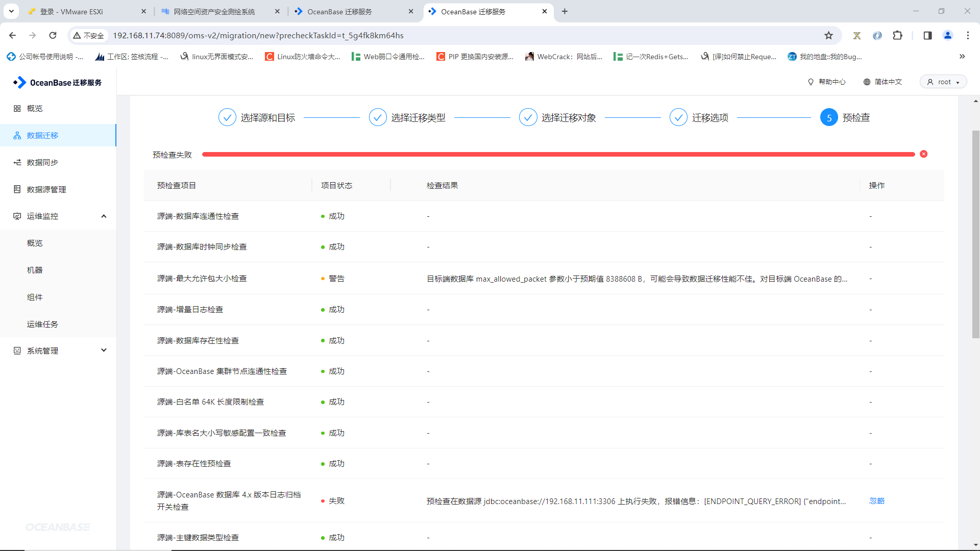Viewport: 980px width, 551px height.
Task: Open a new browser tab
Action: [565, 11]
